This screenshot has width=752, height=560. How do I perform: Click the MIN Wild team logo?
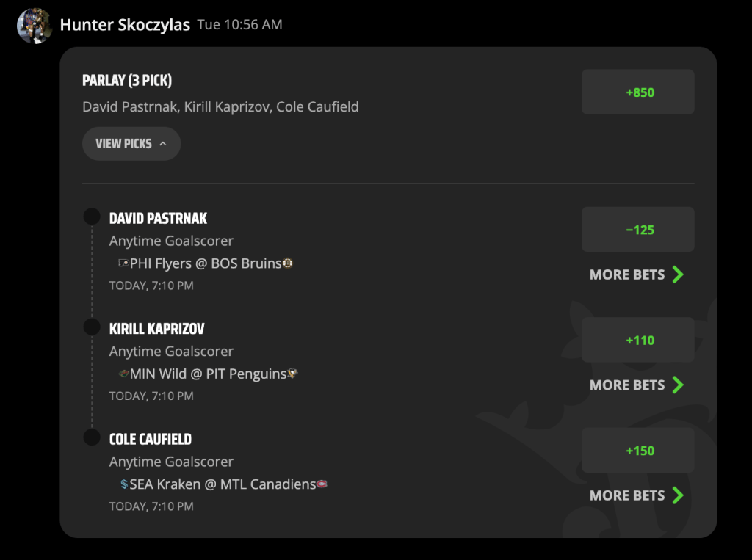[x=123, y=374]
